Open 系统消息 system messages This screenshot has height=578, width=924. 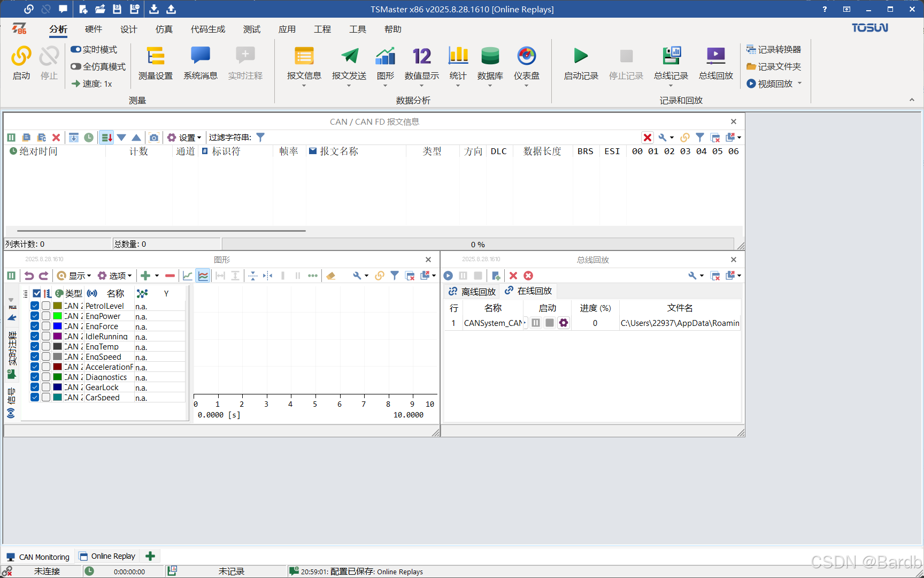pos(201,63)
